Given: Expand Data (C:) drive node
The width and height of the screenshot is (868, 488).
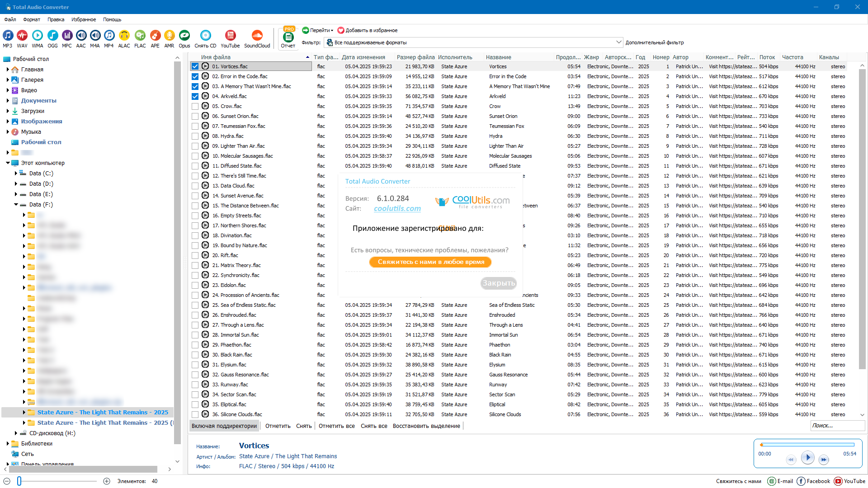Looking at the screenshot, I should pyautogui.click(x=16, y=174).
